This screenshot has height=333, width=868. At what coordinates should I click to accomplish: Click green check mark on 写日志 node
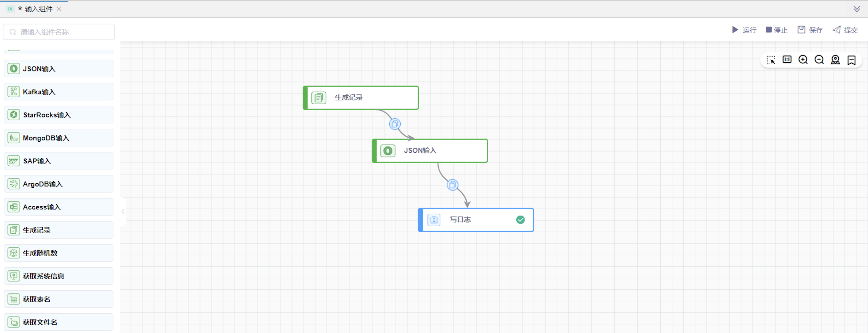click(520, 220)
